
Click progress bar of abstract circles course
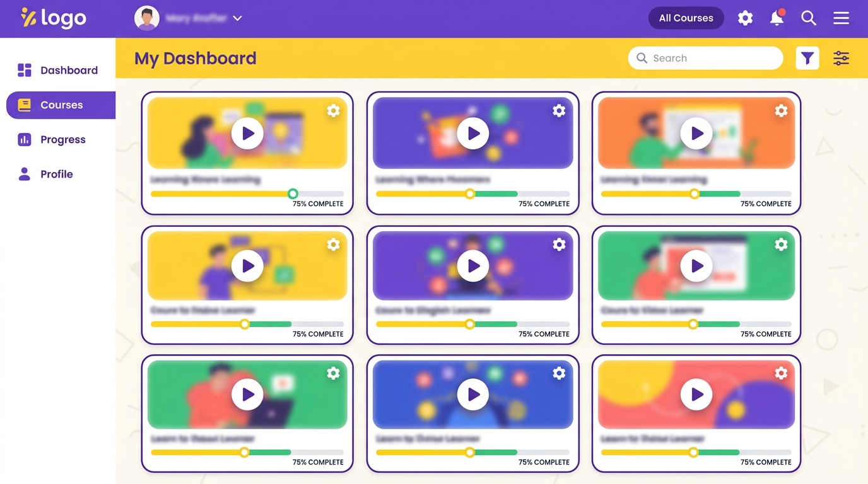696,452
